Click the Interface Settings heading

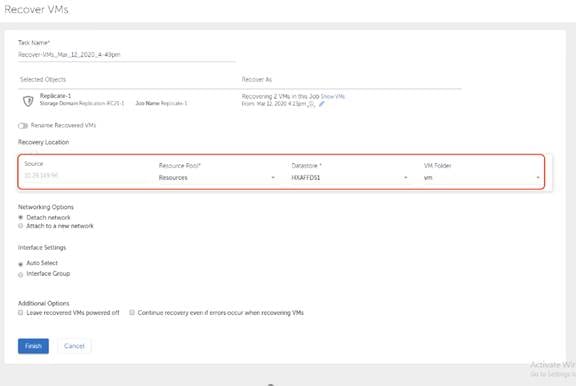coord(42,248)
